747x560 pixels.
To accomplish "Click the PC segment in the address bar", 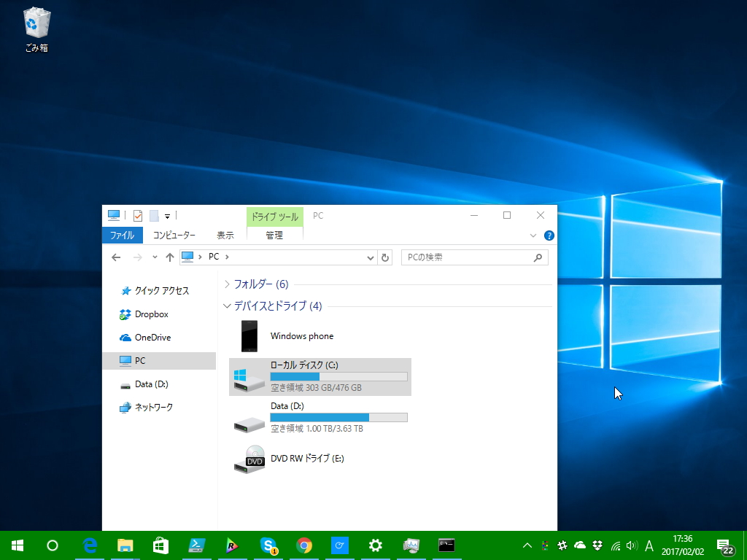I will pos(214,257).
